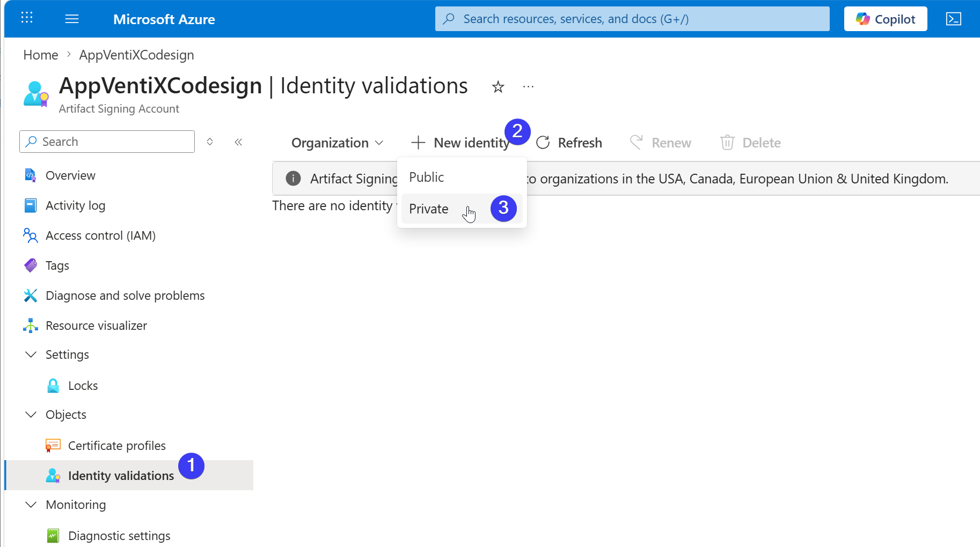This screenshot has width=980, height=547.
Task: Click the Artifact Signing Account resource icon
Action: pyautogui.click(x=36, y=94)
